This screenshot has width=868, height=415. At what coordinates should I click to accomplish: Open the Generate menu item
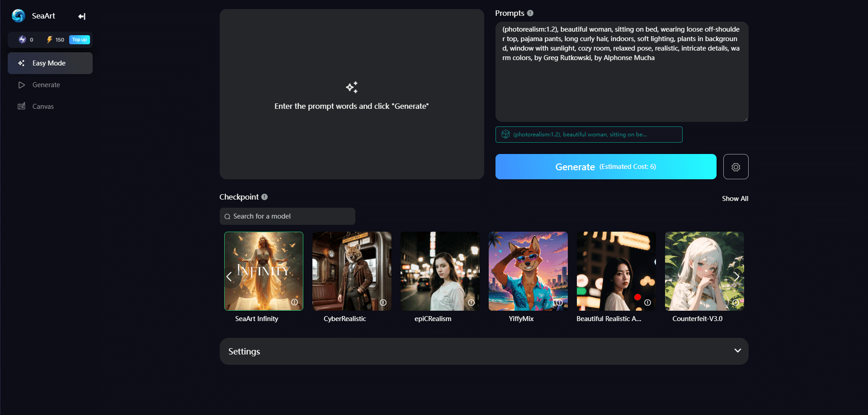46,85
